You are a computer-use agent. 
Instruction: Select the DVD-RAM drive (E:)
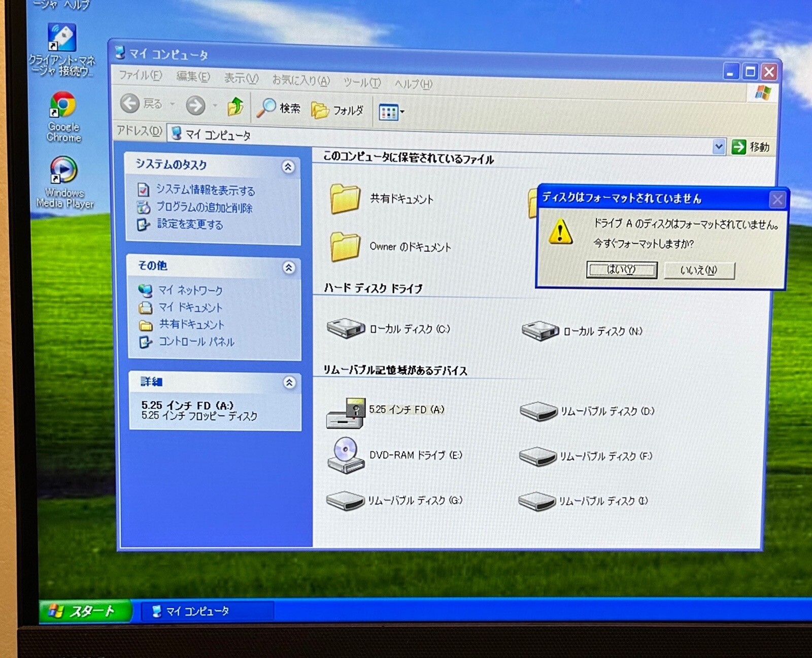pyautogui.click(x=395, y=455)
